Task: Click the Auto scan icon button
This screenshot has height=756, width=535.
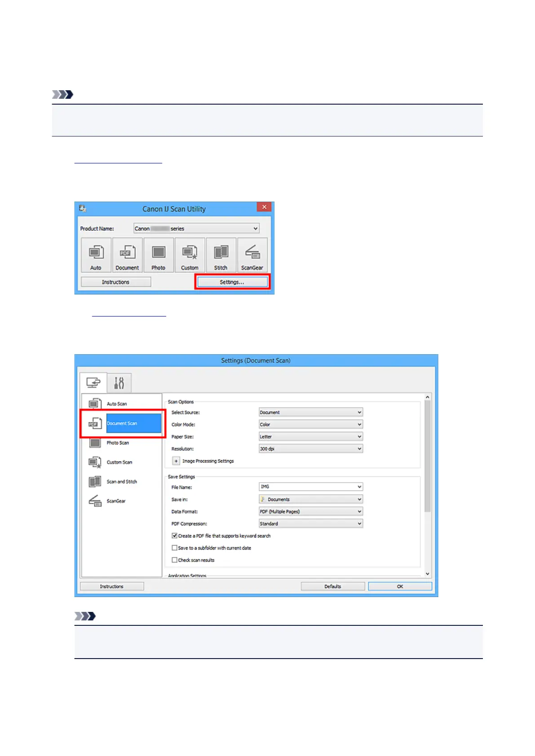Action: click(96, 255)
